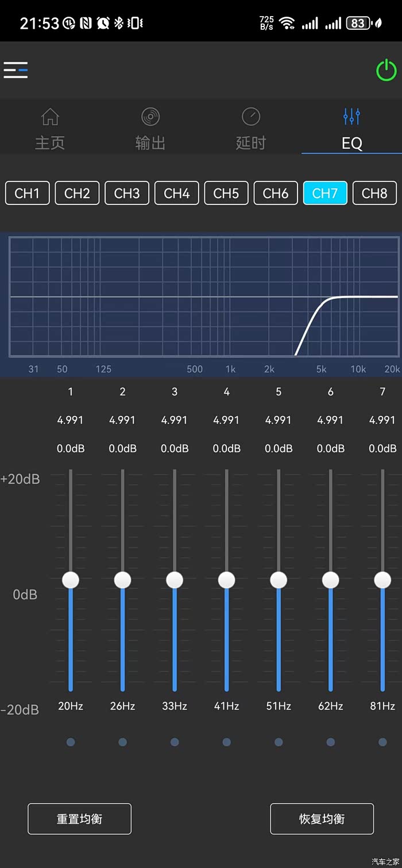Screen dimensions: 402x868
Task: Tap the Q value 4.991 of band 3
Action: (x=175, y=420)
